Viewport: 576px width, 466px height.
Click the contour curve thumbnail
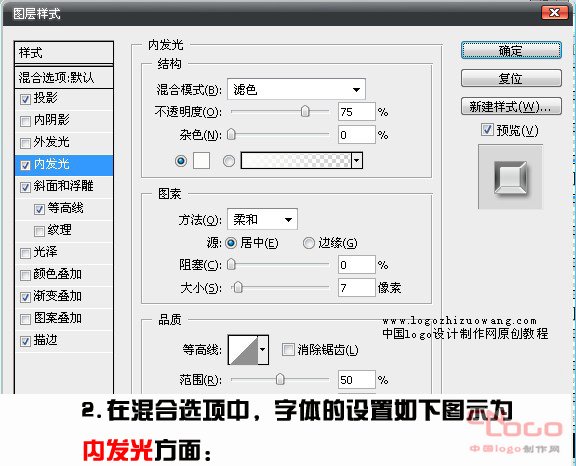point(243,349)
